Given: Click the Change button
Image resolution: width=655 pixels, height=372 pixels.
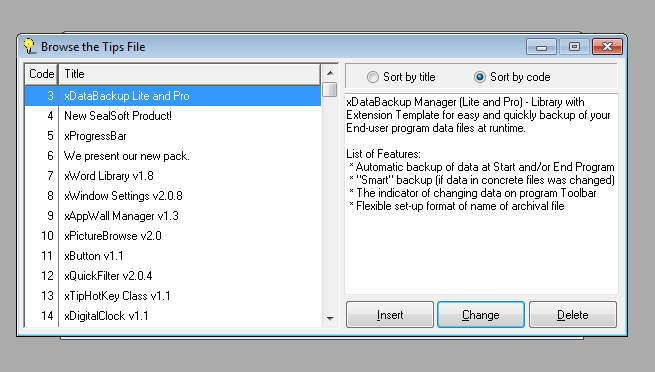Looking at the screenshot, I should 481,314.
